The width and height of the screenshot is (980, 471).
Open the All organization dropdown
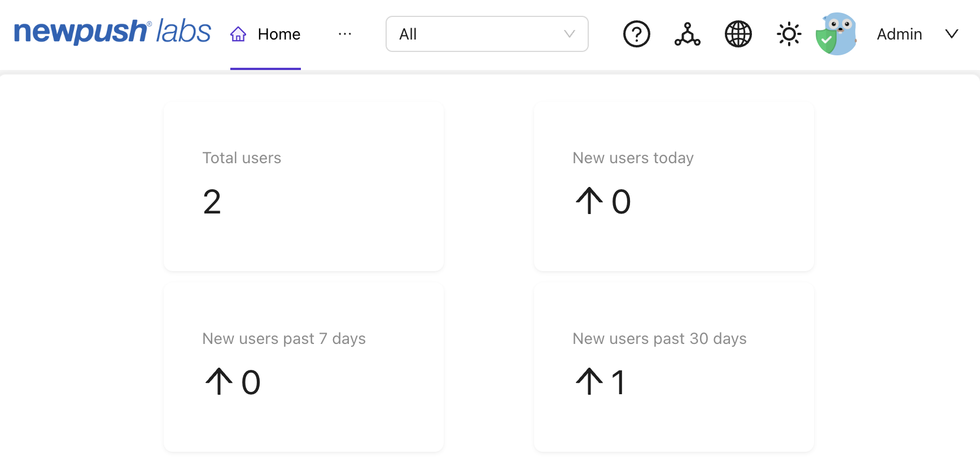pos(487,34)
